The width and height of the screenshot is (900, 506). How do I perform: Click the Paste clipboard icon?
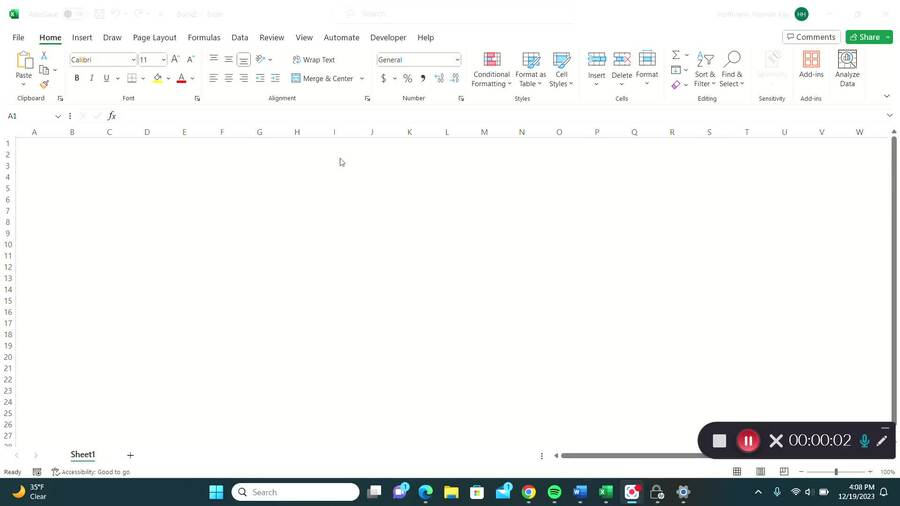pos(24,60)
